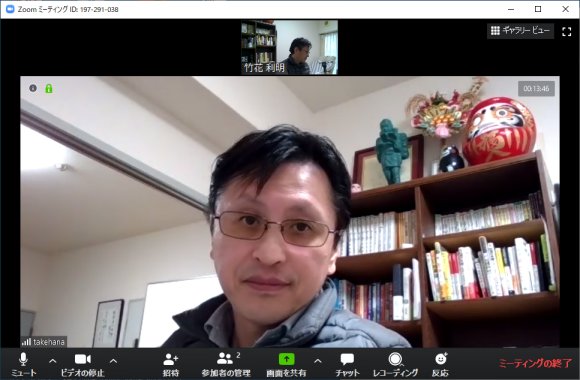Expand audio options arrow beside ミュート

click(x=53, y=361)
